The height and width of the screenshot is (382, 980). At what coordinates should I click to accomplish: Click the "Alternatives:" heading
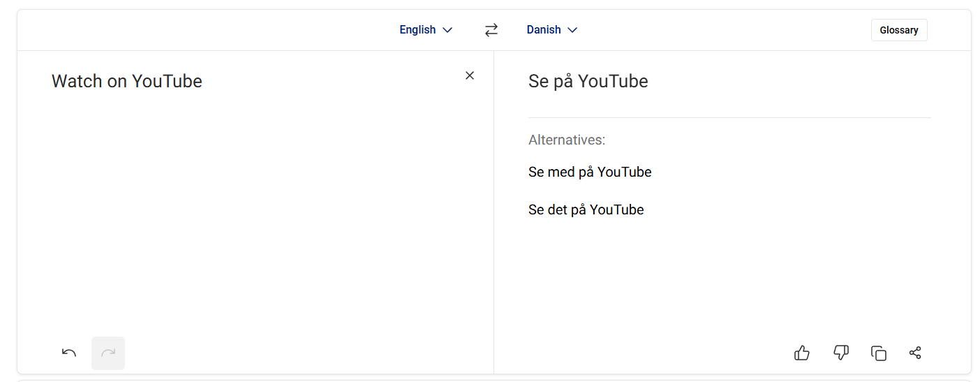(x=567, y=140)
